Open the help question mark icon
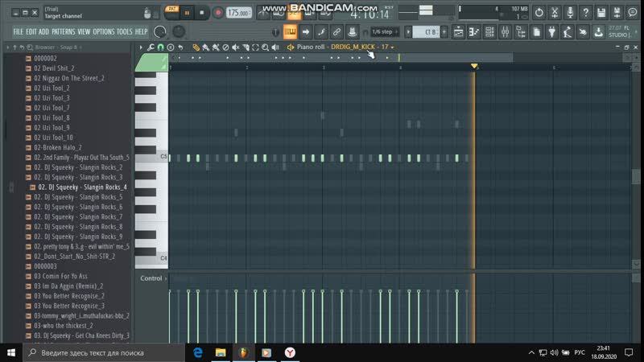 tap(586, 13)
